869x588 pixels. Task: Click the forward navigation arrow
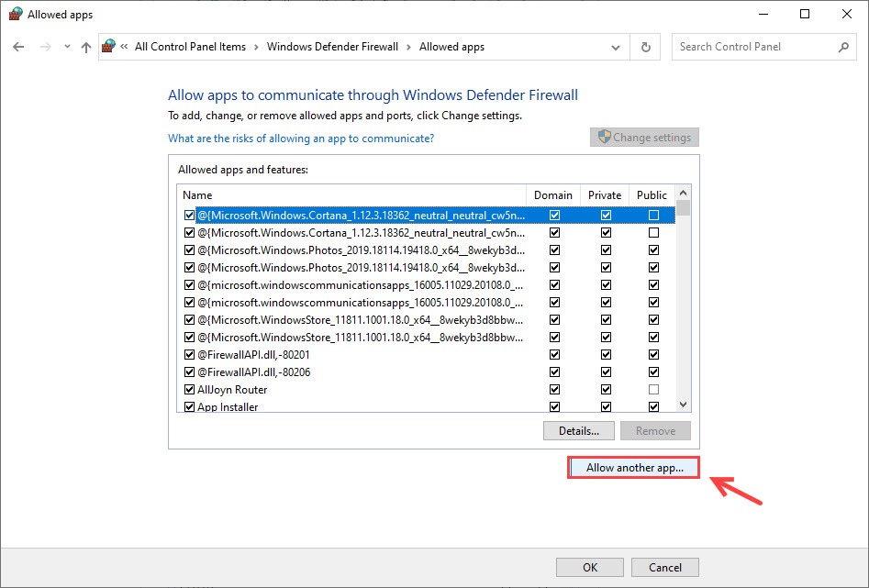[x=46, y=47]
